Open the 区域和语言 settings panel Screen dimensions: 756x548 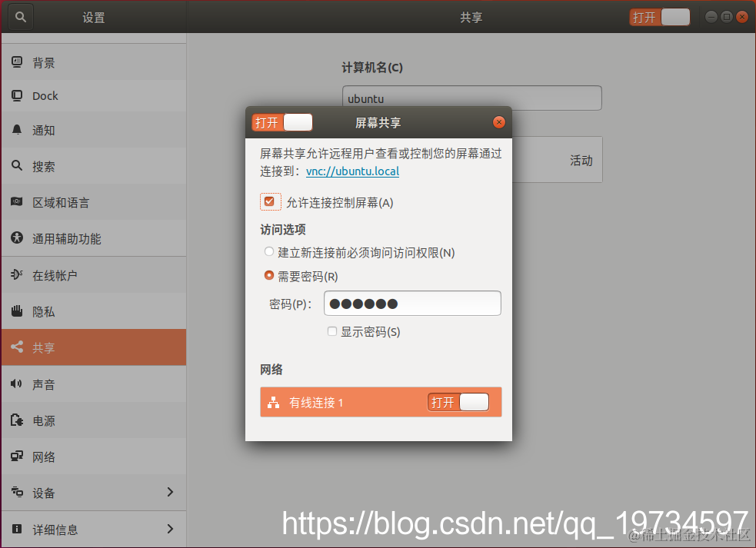pos(94,202)
